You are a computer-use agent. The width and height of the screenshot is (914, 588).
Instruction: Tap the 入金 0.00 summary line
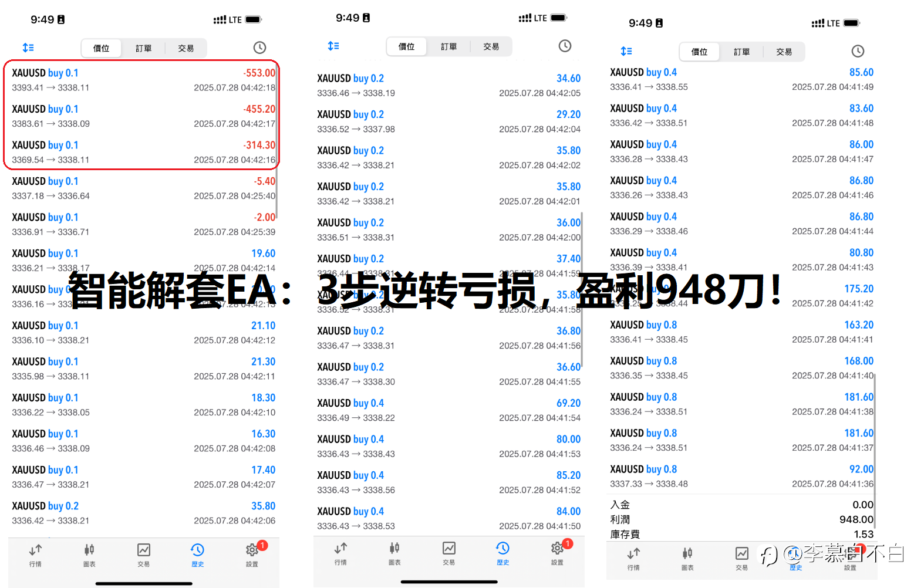tap(741, 505)
